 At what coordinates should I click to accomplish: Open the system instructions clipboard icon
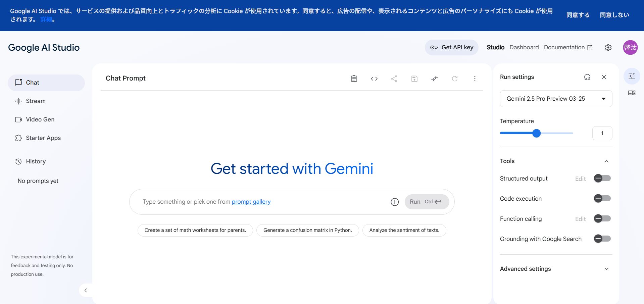354,79
